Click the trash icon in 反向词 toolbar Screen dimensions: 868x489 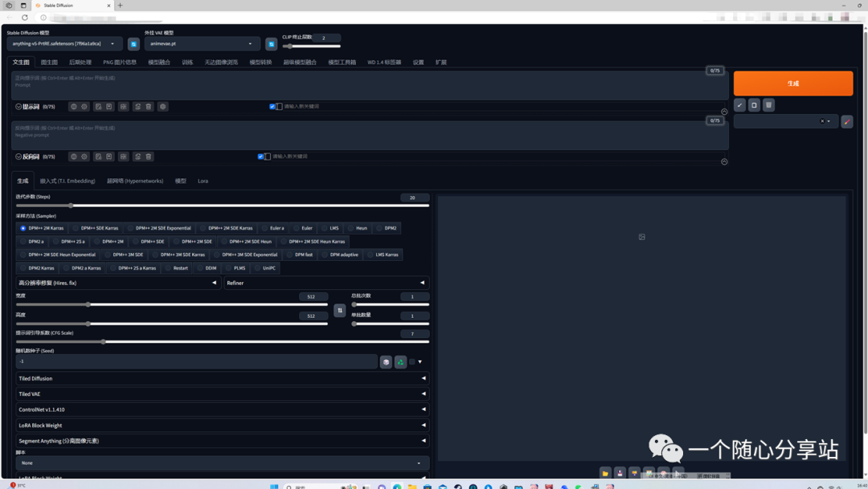[x=149, y=157]
